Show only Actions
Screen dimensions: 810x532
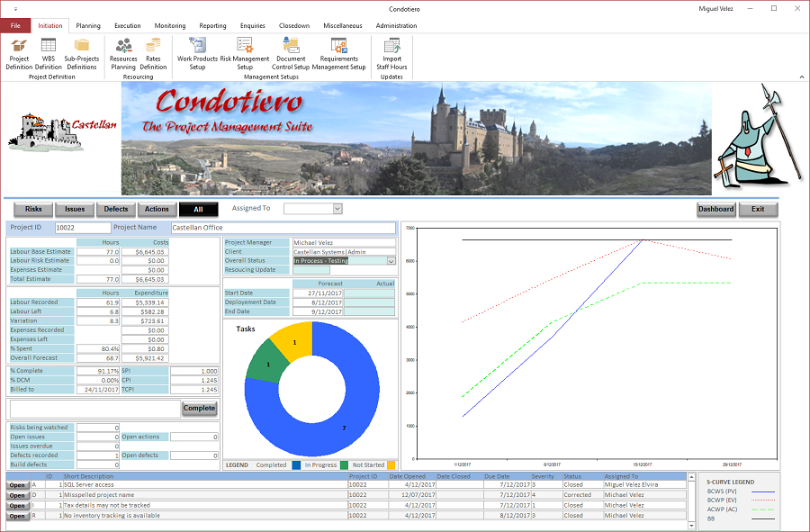tap(157, 209)
